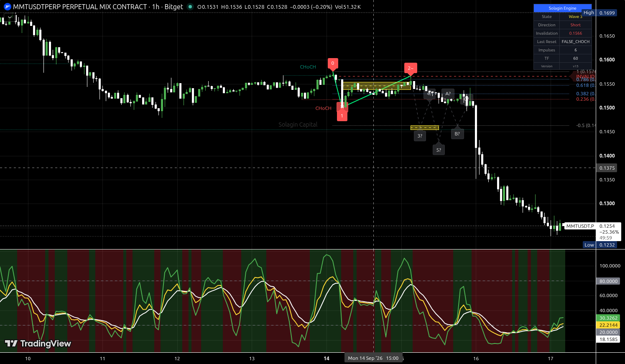This screenshot has height=364, width=625.
Task: Select the projected 3? wave label
Action: (420, 135)
